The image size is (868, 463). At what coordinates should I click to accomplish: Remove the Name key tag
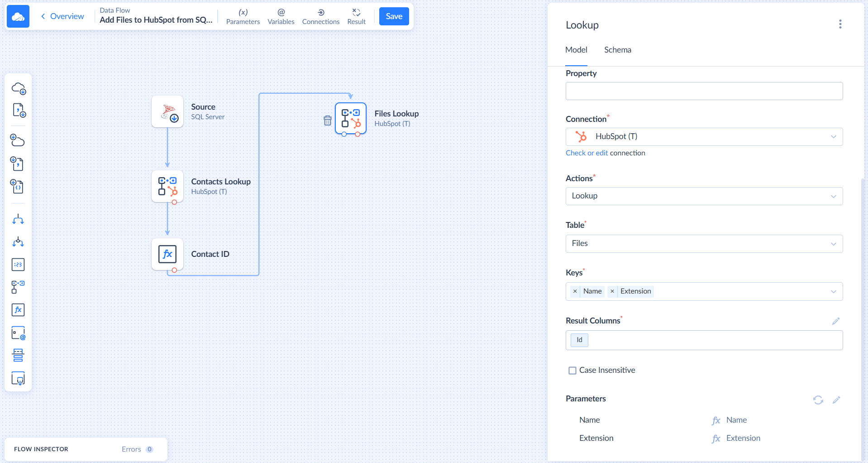tap(575, 291)
